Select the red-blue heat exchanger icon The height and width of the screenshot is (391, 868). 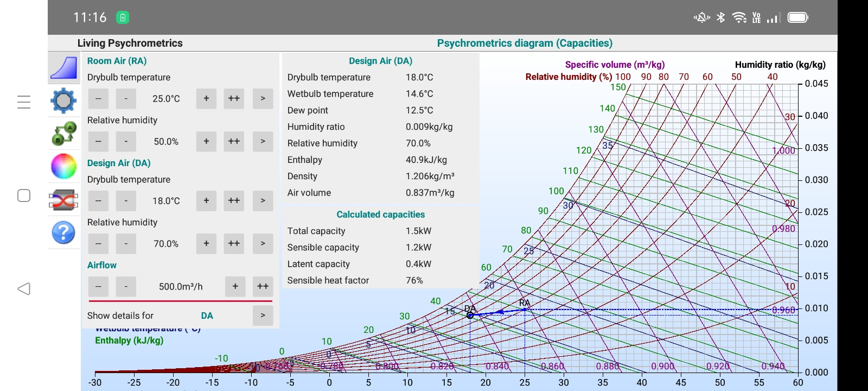click(x=63, y=200)
